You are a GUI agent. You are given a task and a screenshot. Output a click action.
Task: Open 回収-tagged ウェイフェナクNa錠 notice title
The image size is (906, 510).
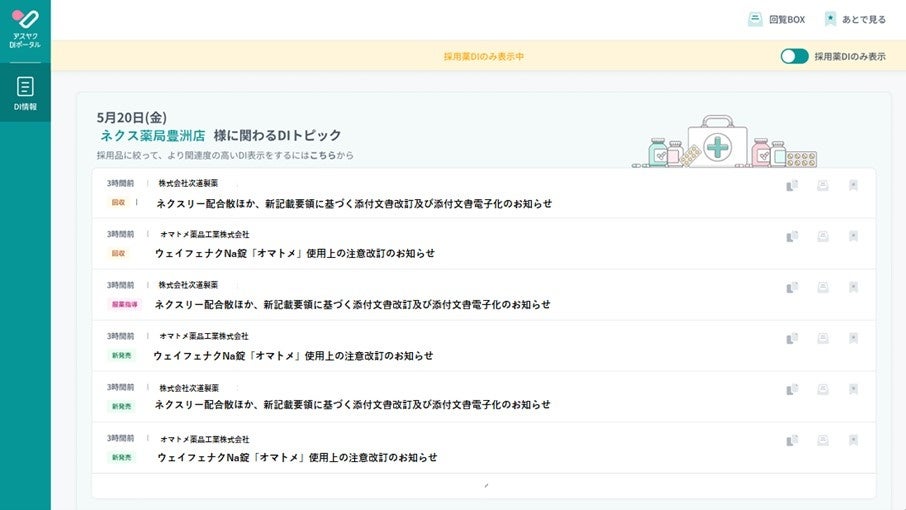[x=295, y=253]
